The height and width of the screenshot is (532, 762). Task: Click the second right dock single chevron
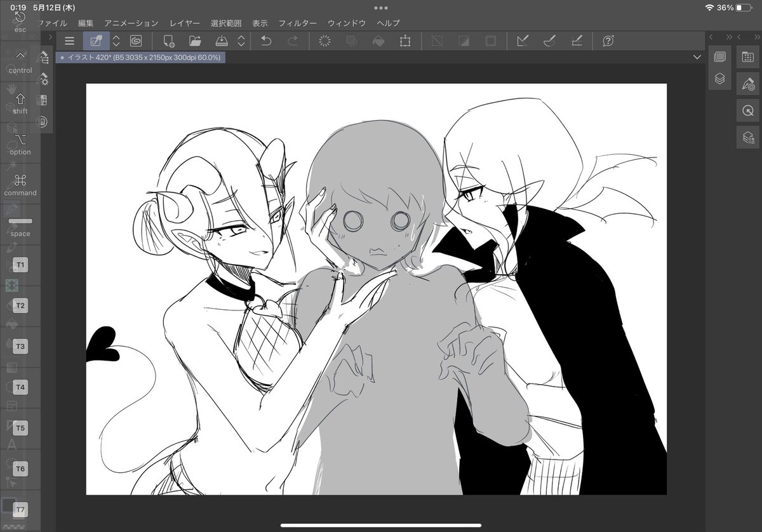[740, 37]
